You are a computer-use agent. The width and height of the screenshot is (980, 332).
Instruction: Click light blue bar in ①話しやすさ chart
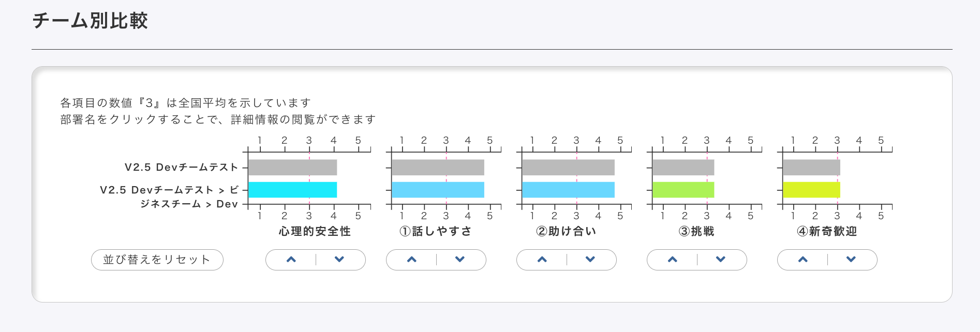pos(438,190)
